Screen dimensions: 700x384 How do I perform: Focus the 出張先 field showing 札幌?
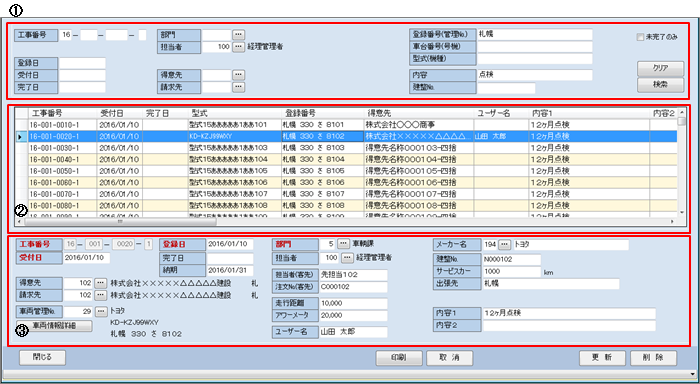point(551,284)
